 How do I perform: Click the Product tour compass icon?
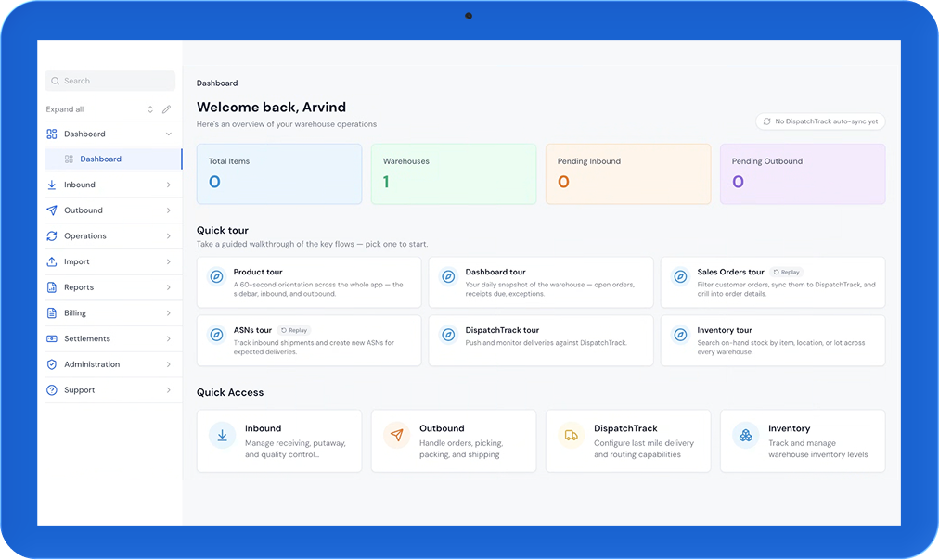(x=217, y=276)
